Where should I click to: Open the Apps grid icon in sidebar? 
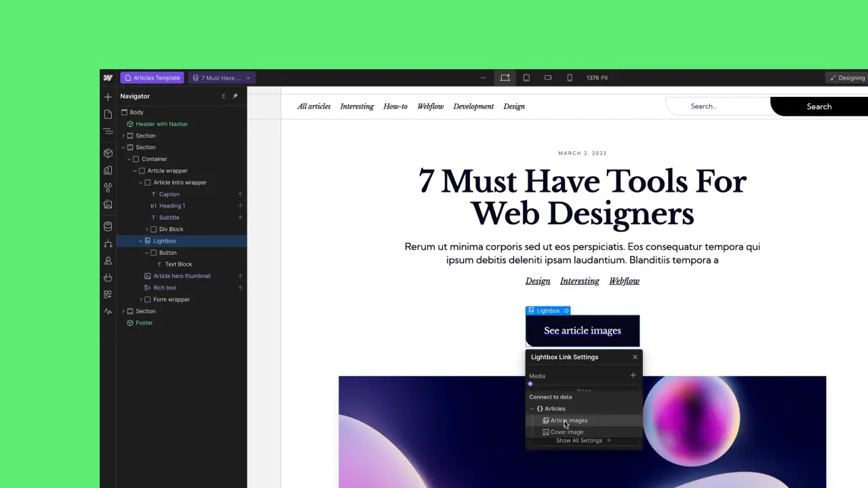click(108, 294)
